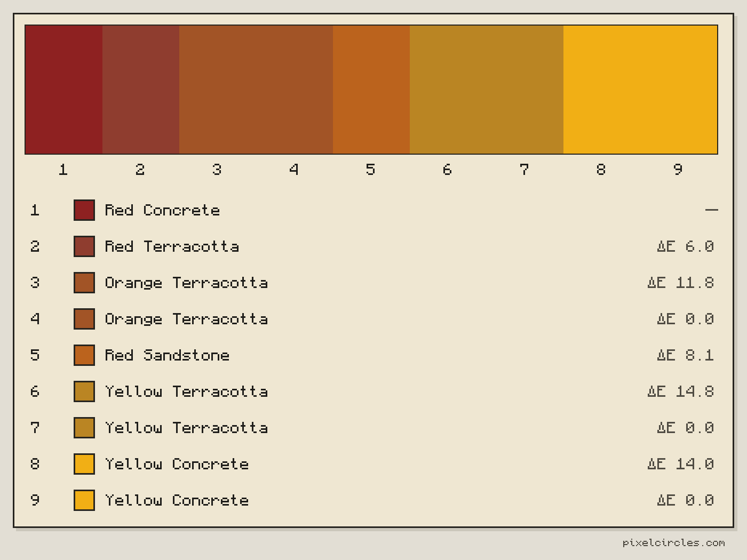Select the Red Sandstone block above label 5 in the bar
This screenshot has height=560, width=747.
pyautogui.click(x=371, y=90)
